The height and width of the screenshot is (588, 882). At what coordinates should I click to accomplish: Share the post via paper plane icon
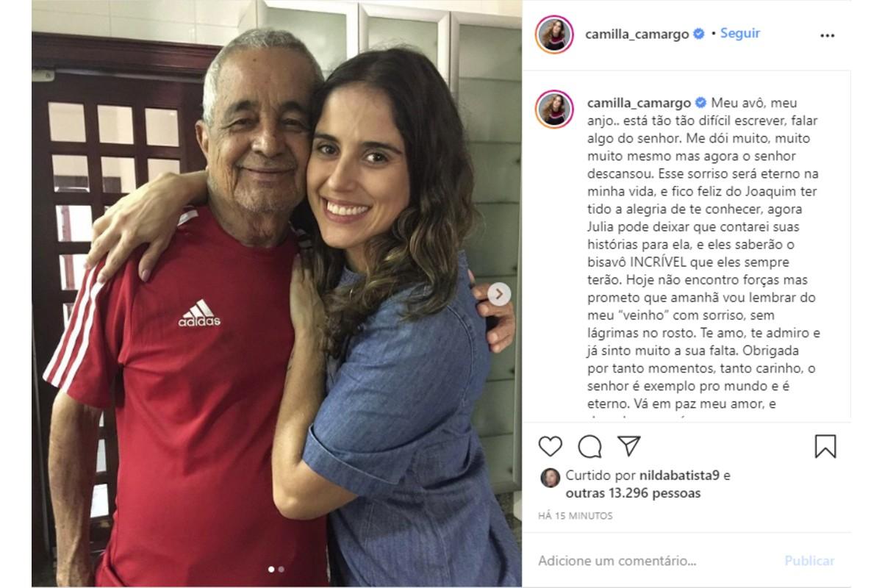(629, 445)
